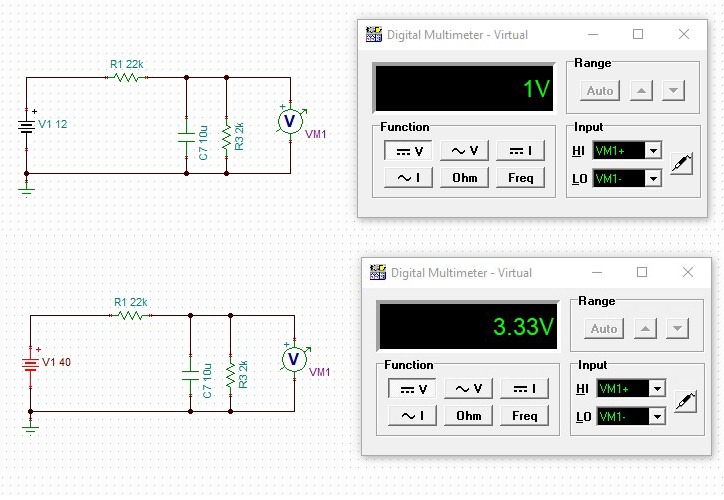The width and height of the screenshot is (724, 500).
Task: Click VM1- LO field in bottom multimeter
Action: pos(623,417)
